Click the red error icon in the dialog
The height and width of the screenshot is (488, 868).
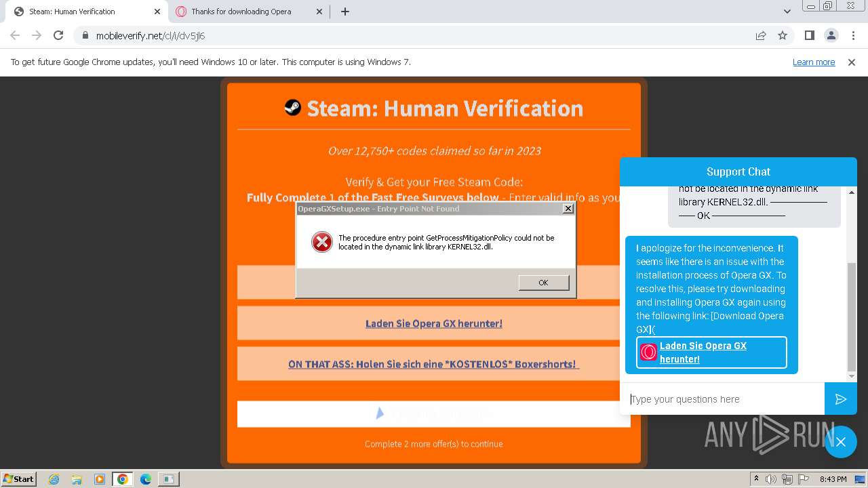click(321, 242)
